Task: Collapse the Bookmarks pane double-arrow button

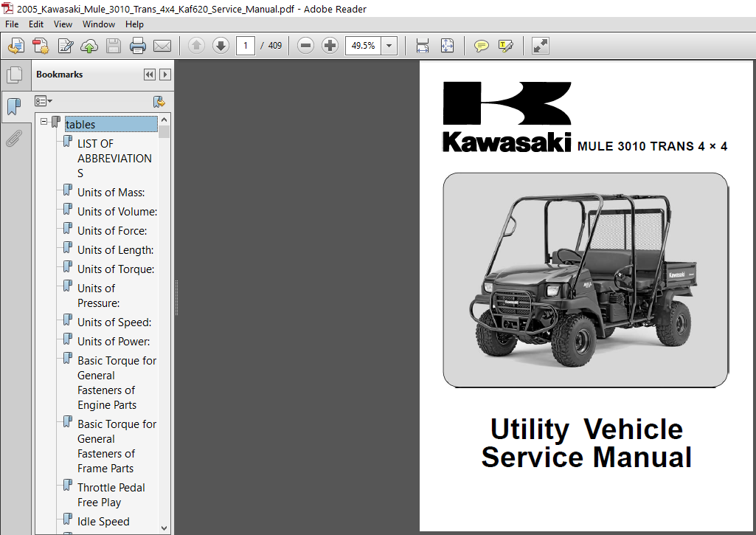Action: 150,75
